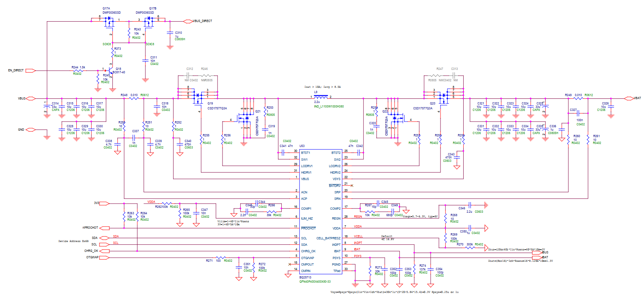Screen dimensions: 644x299
Task: Select the red IADPT net label
Action: coord(358,243)
